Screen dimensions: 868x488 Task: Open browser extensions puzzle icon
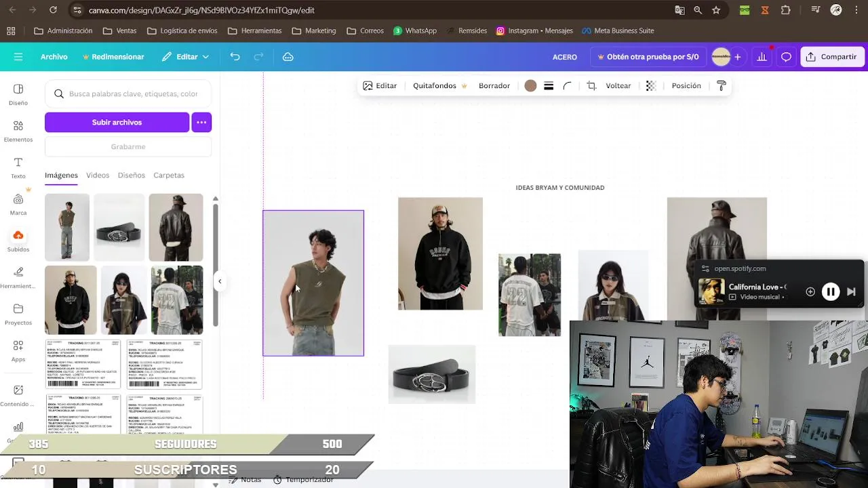pyautogui.click(x=786, y=10)
